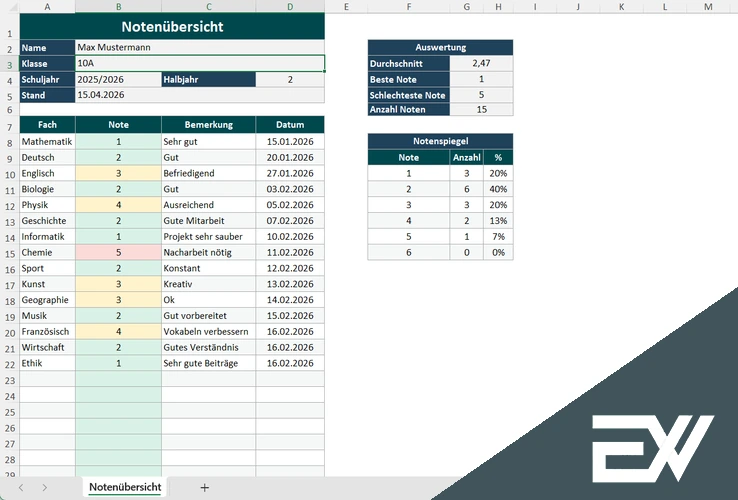
Task: Select row 15 header
Action: (8, 253)
